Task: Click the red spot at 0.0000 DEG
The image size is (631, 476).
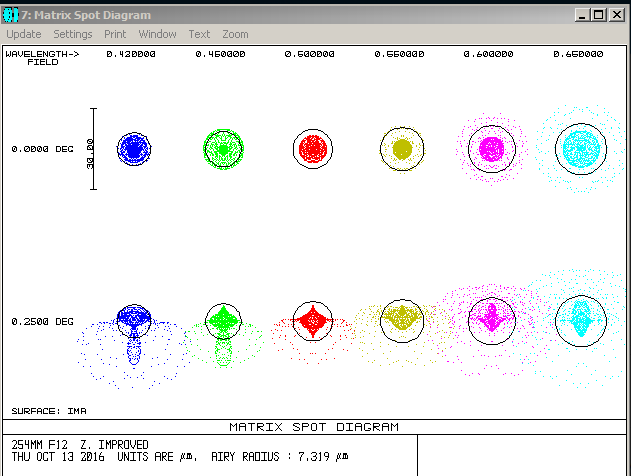Action: (x=313, y=149)
